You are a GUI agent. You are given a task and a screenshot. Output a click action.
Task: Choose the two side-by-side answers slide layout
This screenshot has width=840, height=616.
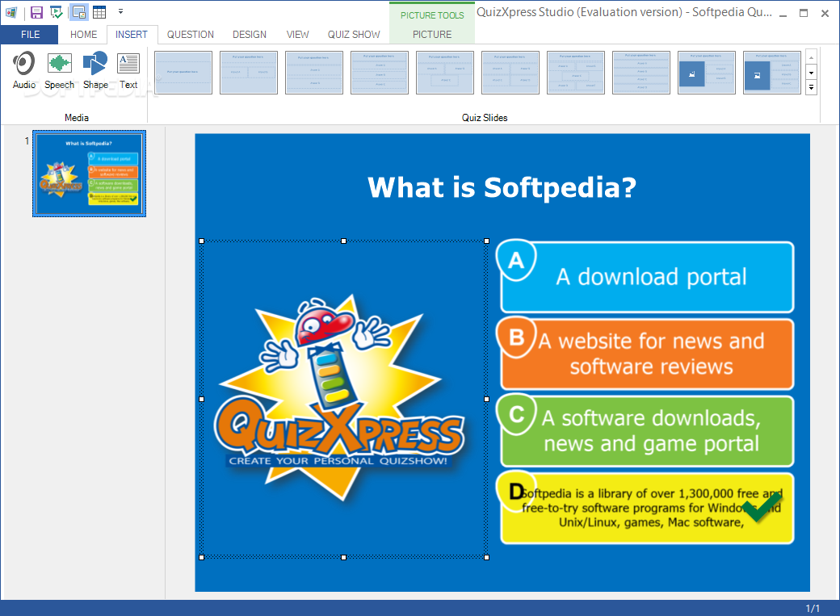pos(249,73)
